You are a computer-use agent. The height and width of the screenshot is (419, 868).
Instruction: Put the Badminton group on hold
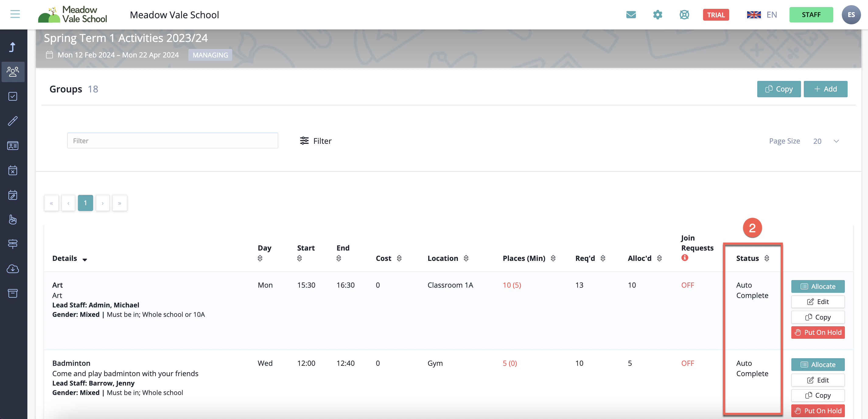tap(817, 411)
